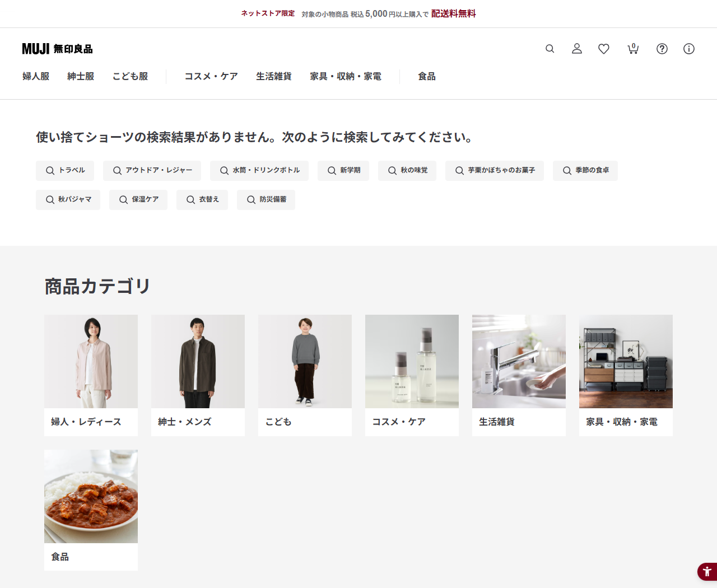The width and height of the screenshot is (717, 588).
Task: Open the search magnifier icon in header
Action: click(x=550, y=49)
